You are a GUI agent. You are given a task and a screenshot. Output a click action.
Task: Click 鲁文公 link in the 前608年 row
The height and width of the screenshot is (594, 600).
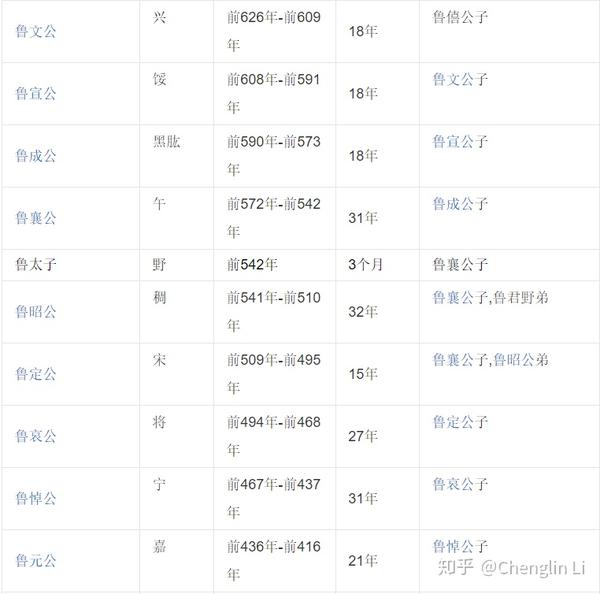(x=452, y=80)
